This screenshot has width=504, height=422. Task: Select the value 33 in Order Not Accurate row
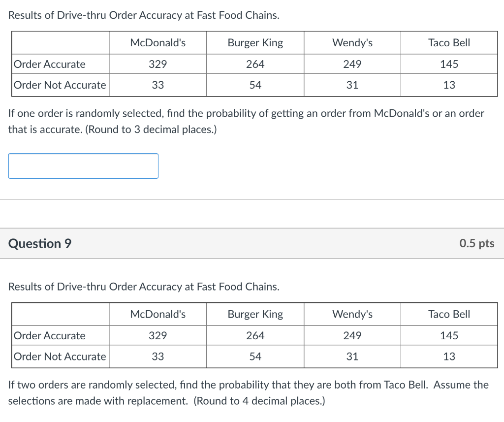(157, 85)
